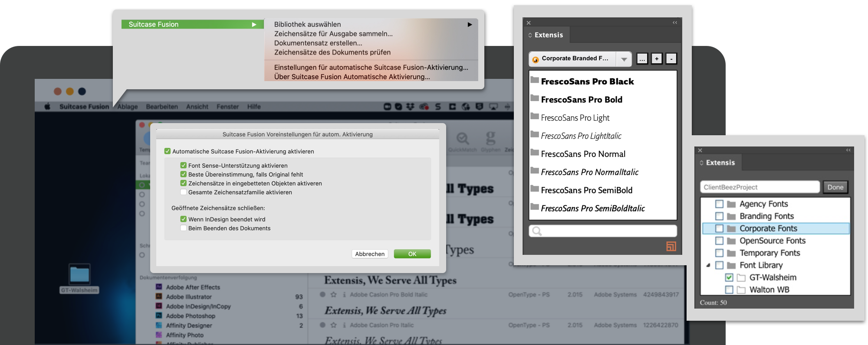Enable Gesamte Zeichensatzfamilie aktivieren
Screen dimensions: 868x345
click(184, 192)
